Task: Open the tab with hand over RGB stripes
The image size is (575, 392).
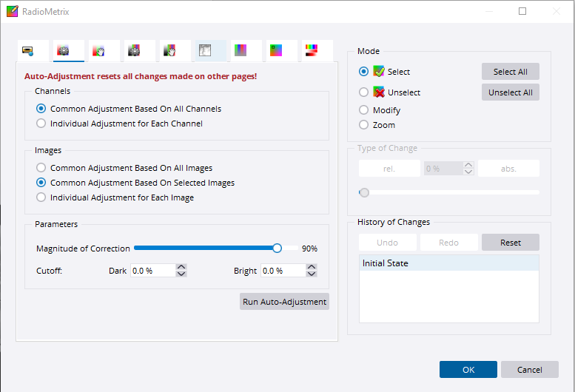Action: [98, 50]
